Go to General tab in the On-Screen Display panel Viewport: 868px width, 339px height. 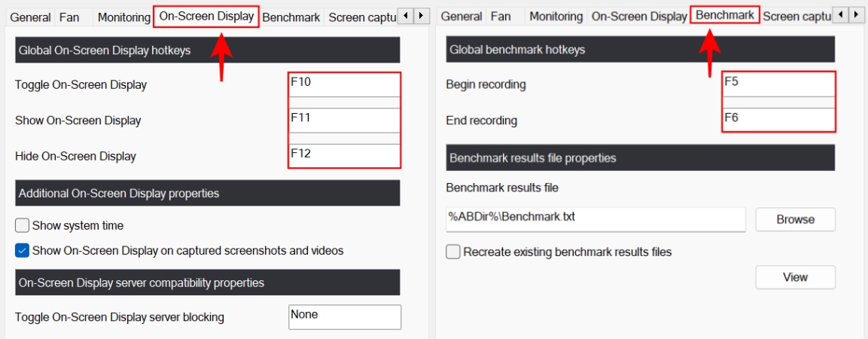click(x=31, y=17)
